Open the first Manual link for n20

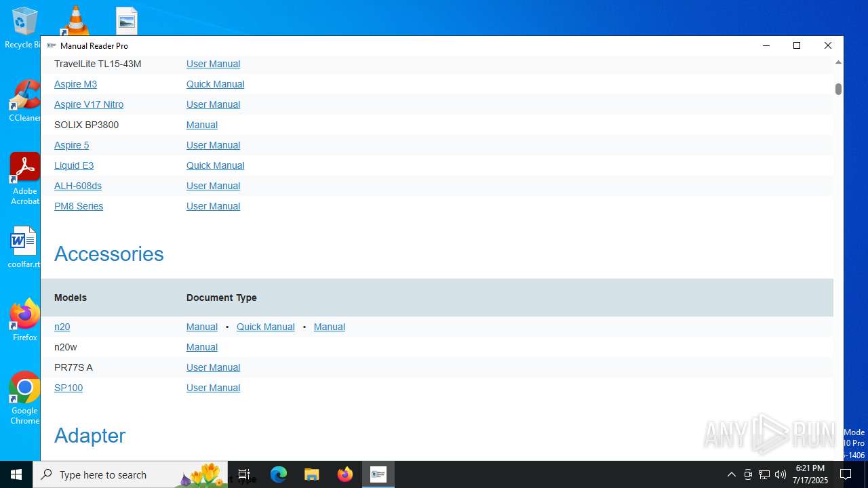click(x=202, y=327)
